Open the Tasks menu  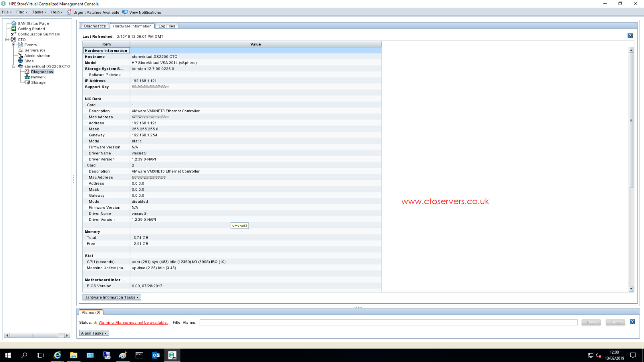39,12
